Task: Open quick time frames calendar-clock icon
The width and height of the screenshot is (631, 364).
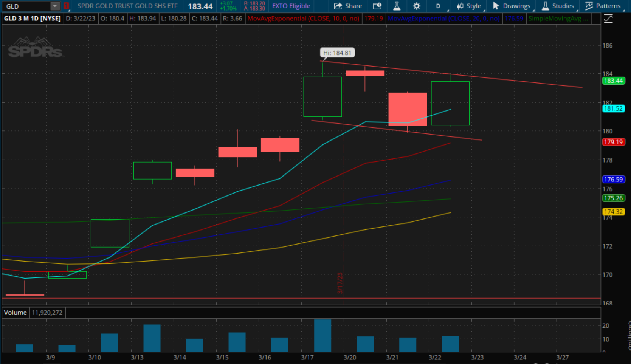Action: (x=377, y=6)
